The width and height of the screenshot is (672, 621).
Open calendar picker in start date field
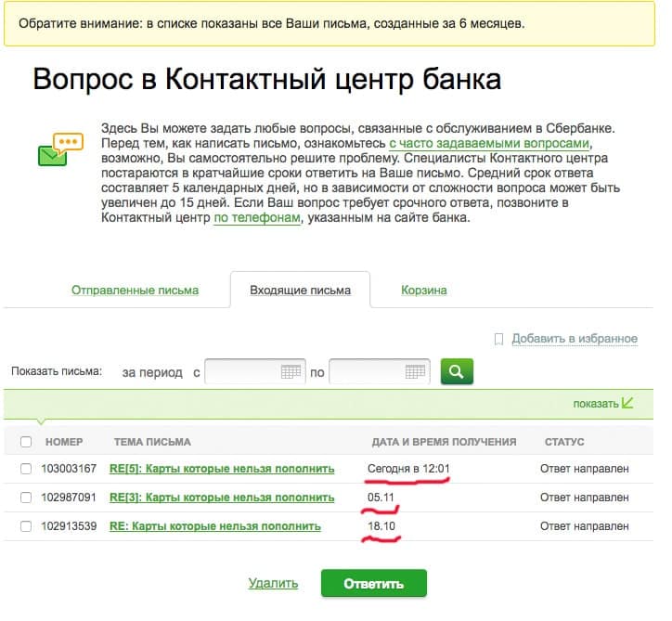[291, 372]
